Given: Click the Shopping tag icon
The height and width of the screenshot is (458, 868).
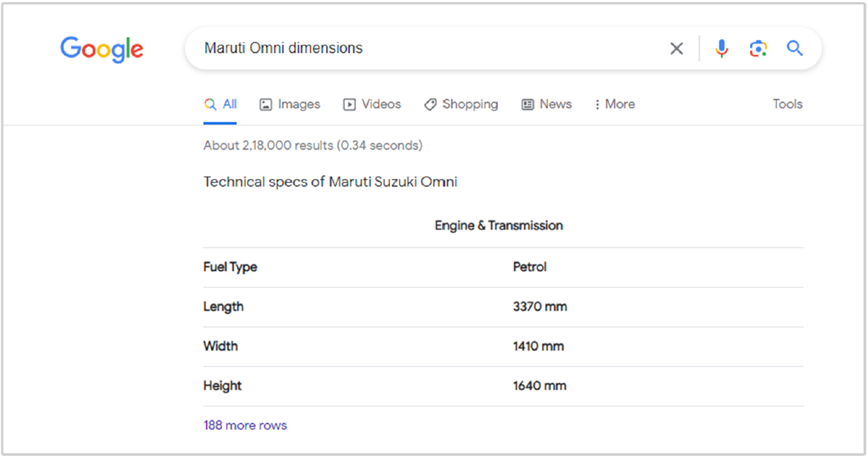Looking at the screenshot, I should [430, 104].
